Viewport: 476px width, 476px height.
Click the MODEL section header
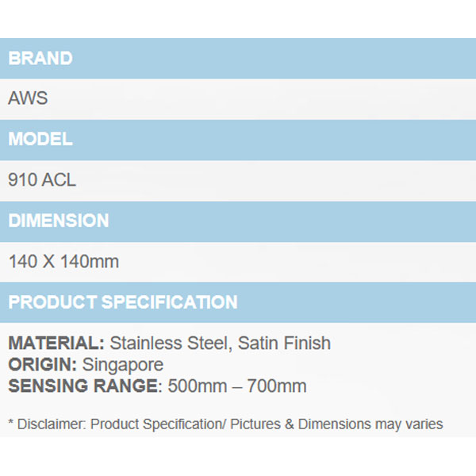tap(40, 140)
